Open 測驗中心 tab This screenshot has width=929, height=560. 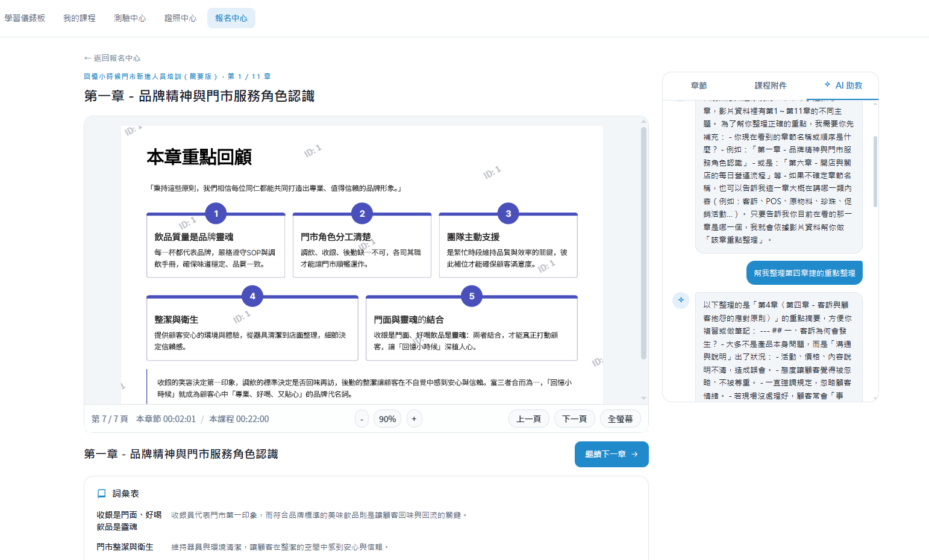130,18
